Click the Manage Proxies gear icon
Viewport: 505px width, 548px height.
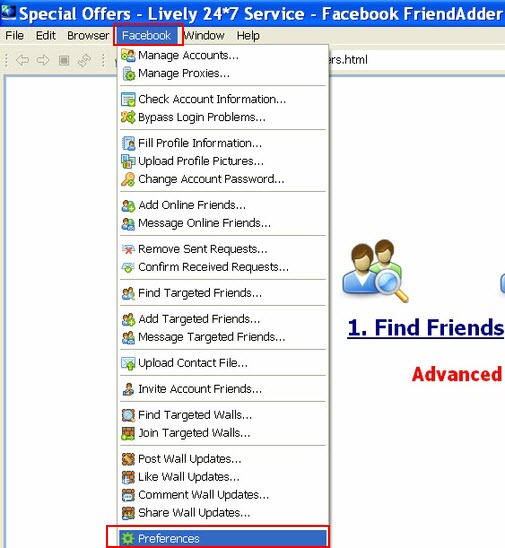[x=128, y=73]
